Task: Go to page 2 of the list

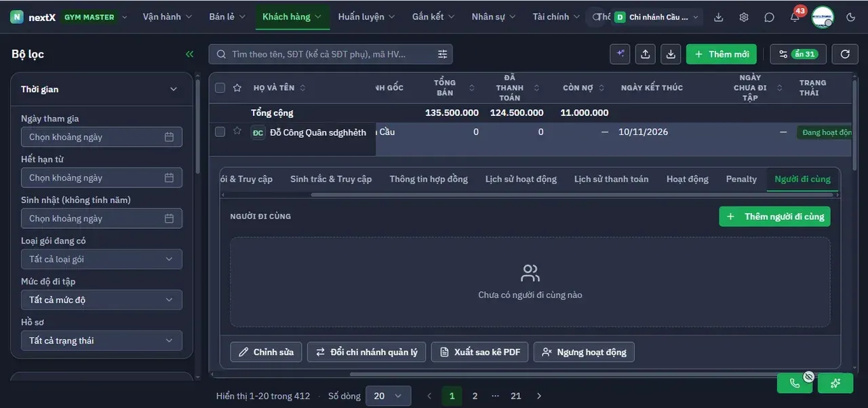Action: [x=475, y=396]
